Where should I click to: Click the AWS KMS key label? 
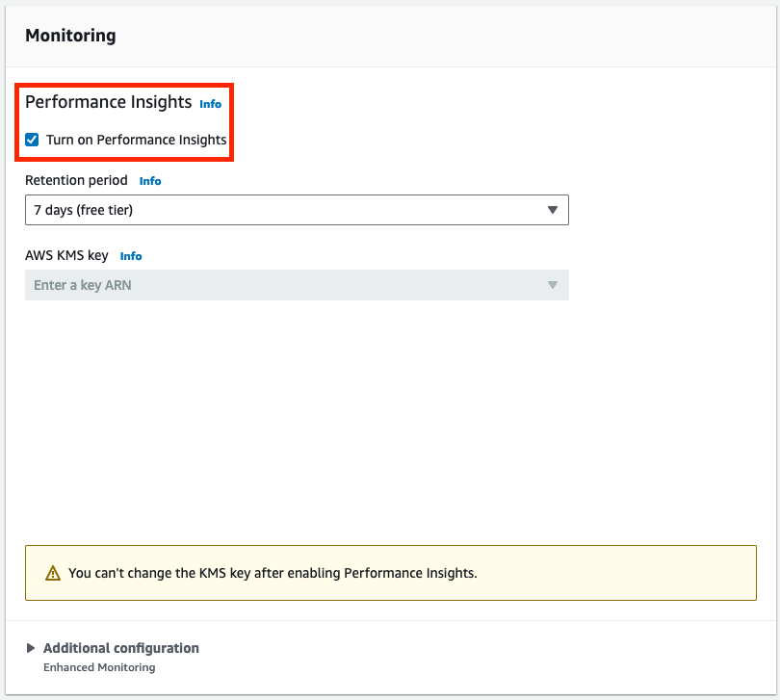[x=66, y=255]
